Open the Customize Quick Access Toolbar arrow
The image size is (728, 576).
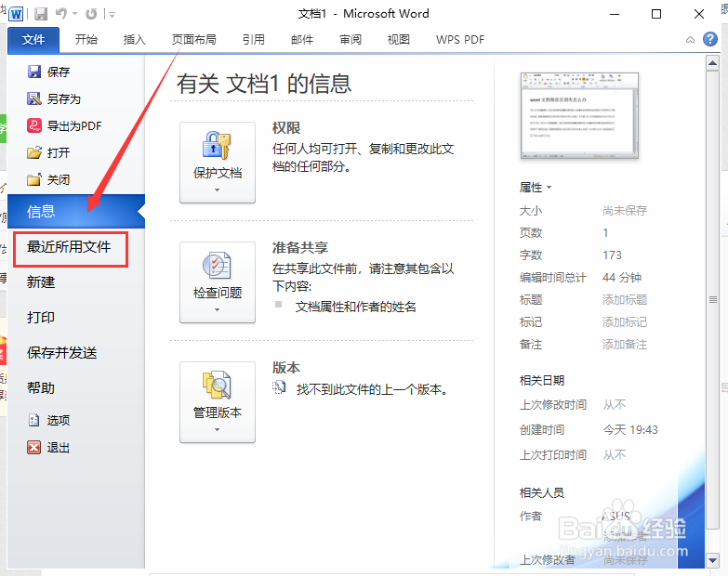pos(112,15)
